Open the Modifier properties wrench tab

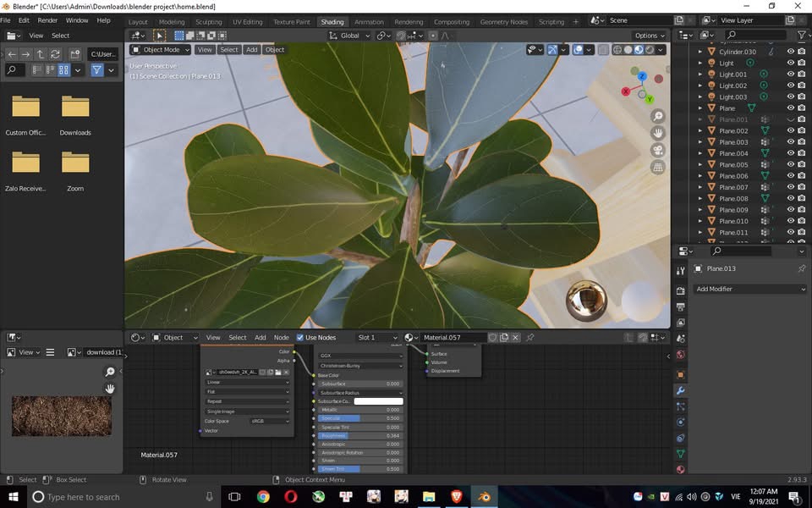[x=681, y=390]
